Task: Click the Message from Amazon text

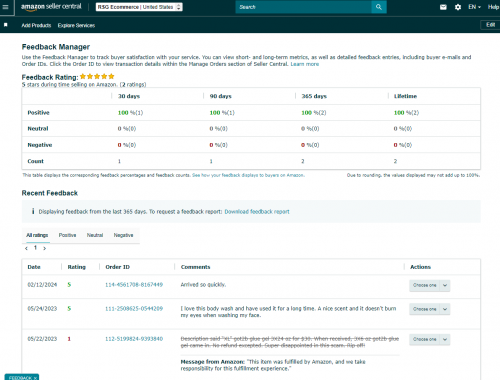Action: coord(273,365)
